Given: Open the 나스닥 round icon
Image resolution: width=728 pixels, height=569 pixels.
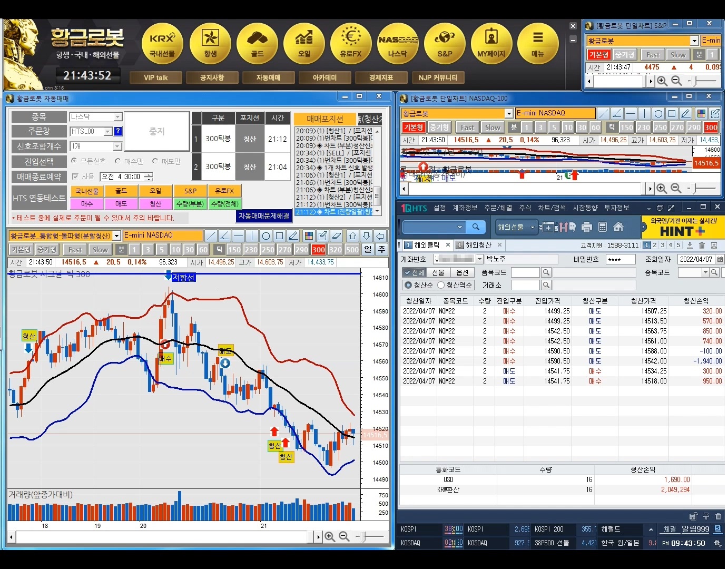Looking at the screenshot, I should tap(398, 43).
